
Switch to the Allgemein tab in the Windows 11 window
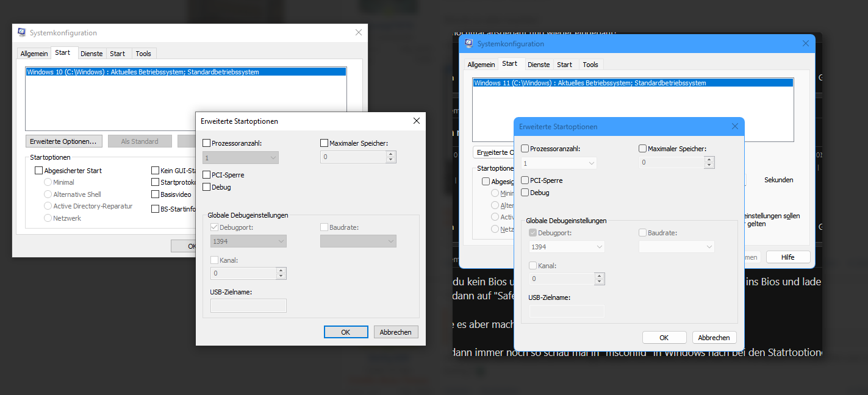click(x=481, y=65)
